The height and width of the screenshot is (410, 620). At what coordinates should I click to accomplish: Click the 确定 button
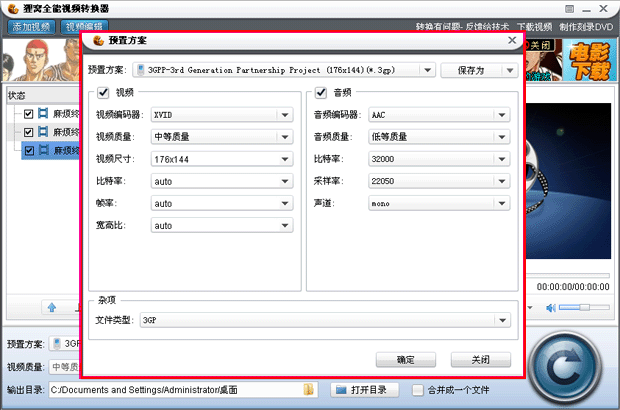click(406, 360)
